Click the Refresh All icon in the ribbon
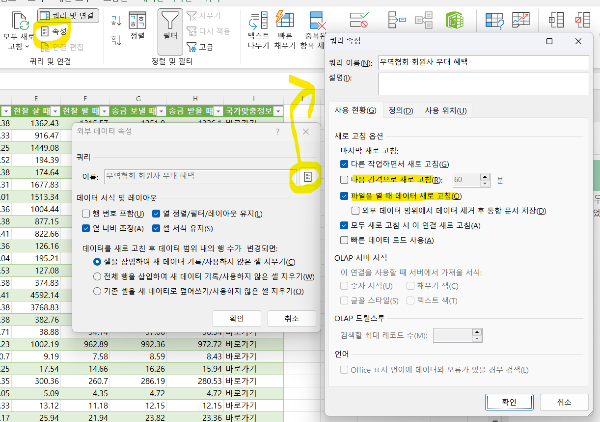Image resolution: width=600 pixels, height=422 pixels. click(20, 21)
